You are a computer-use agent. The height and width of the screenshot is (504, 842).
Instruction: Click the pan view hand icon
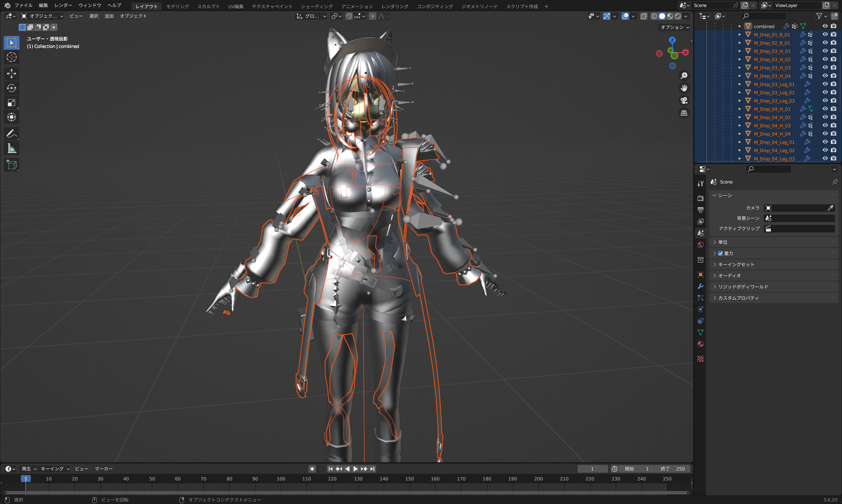[x=684, y=88]
